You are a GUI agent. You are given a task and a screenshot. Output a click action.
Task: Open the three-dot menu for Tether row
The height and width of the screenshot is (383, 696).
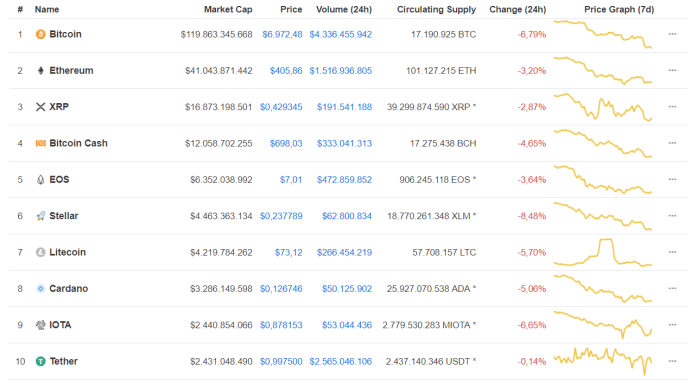672,361
